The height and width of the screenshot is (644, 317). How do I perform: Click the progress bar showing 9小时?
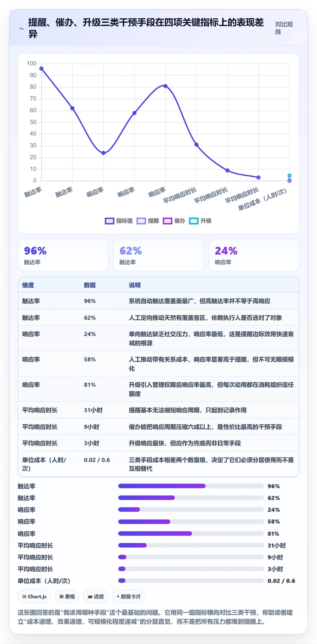(191, 557)
